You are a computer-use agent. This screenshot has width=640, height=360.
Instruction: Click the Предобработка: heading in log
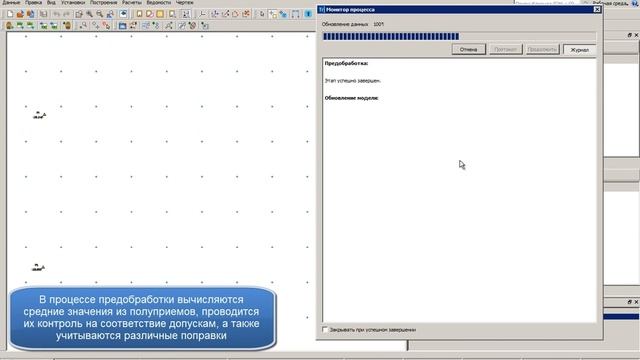346,63
